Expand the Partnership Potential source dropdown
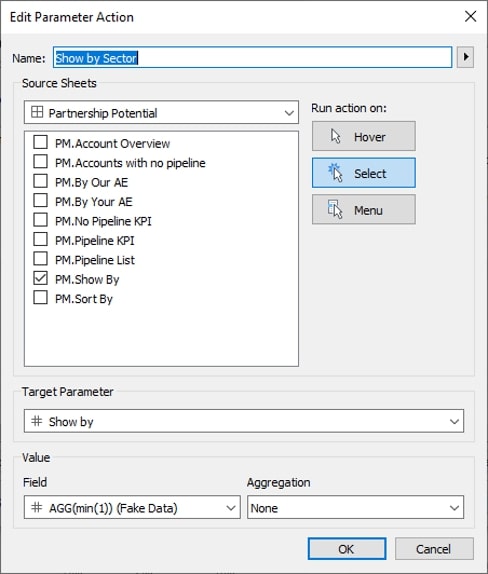This screenshot has height=574, width=488. point(161,112)
